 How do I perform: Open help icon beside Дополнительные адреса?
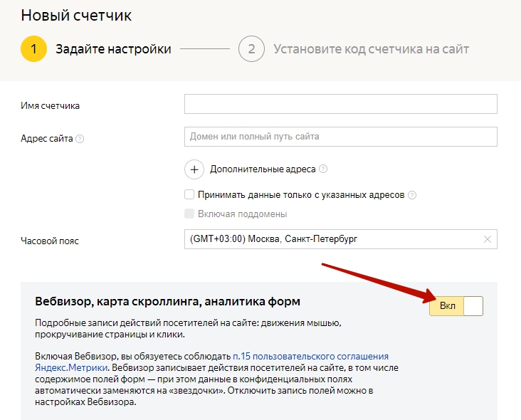(323, 169)
